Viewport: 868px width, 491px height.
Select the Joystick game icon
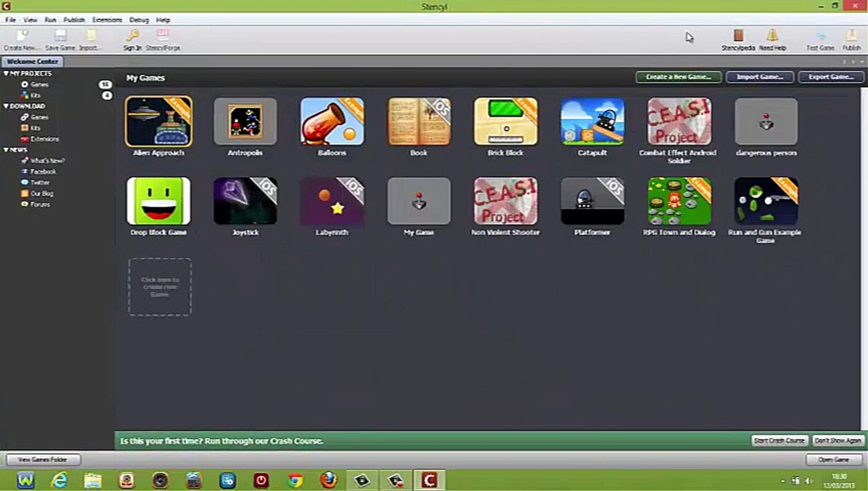[x=245, y=201]
